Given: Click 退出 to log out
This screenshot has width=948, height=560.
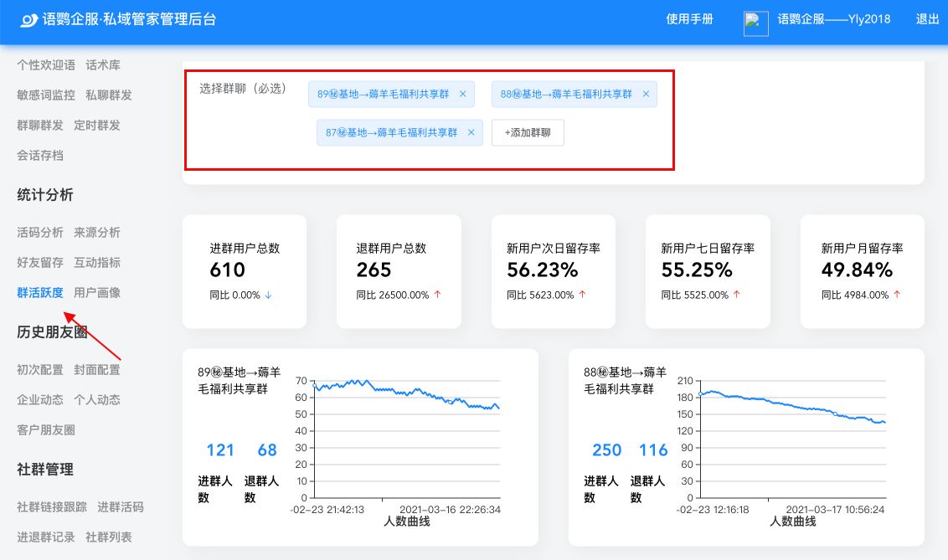Looking at the screenshot, I should point(927,19).
